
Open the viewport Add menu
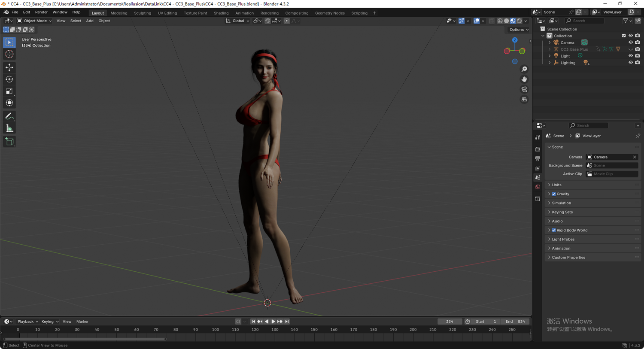click(x=90, y=21)
